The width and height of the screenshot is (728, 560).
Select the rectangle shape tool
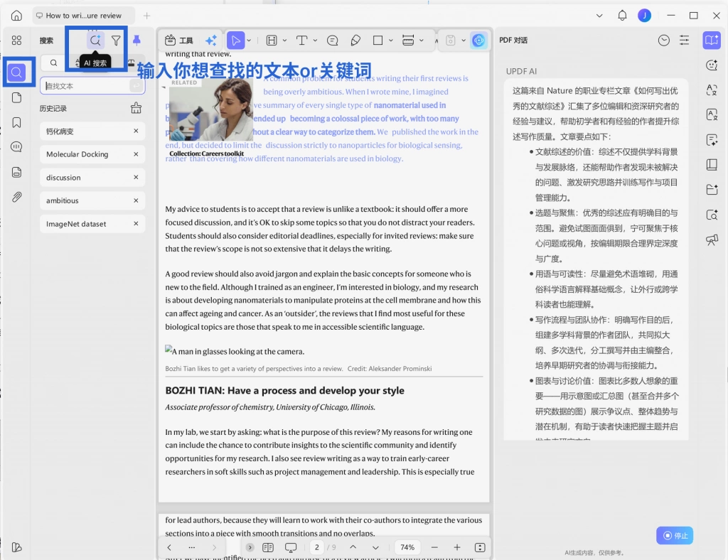point(378,41)
